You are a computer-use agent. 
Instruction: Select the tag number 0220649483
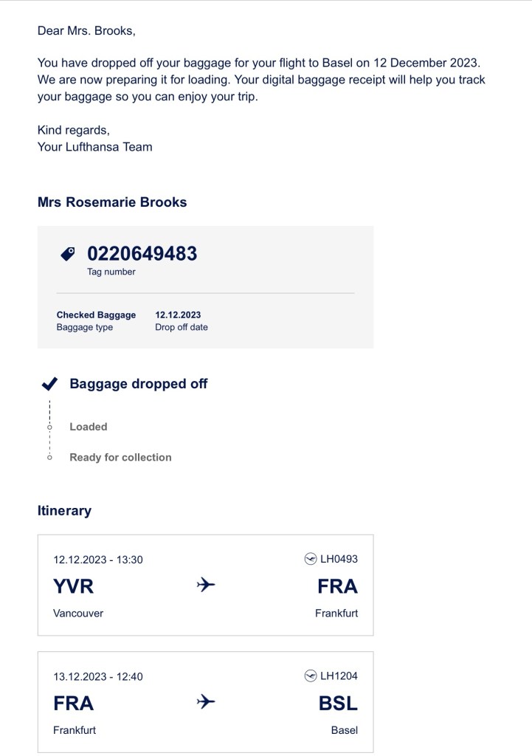click(142, 254)
